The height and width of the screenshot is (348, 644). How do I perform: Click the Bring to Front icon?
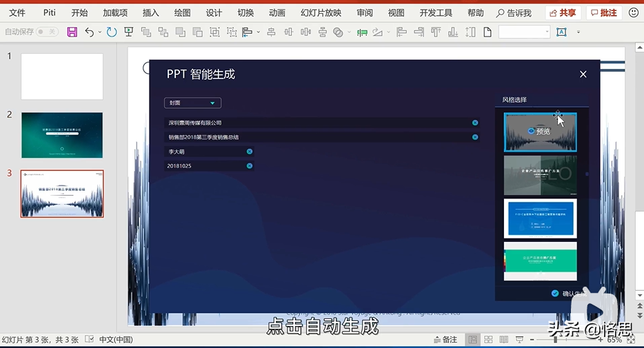coord(180,32)
